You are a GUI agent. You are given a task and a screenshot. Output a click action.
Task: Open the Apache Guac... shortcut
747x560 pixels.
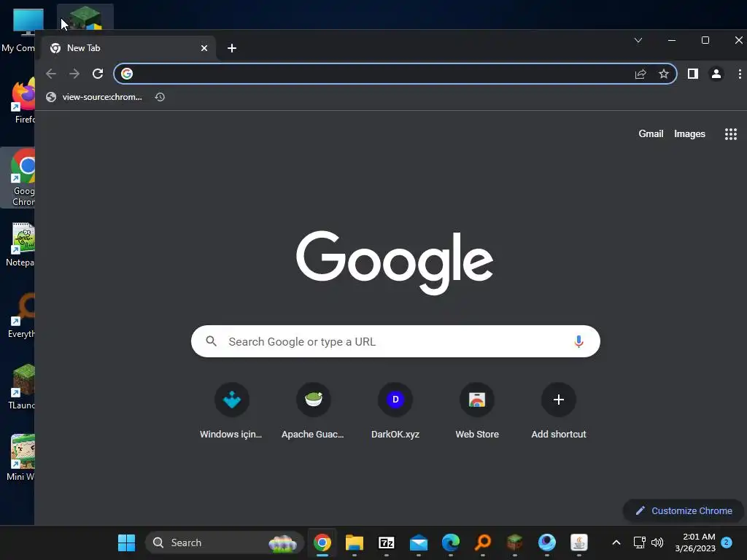point(313,412)
